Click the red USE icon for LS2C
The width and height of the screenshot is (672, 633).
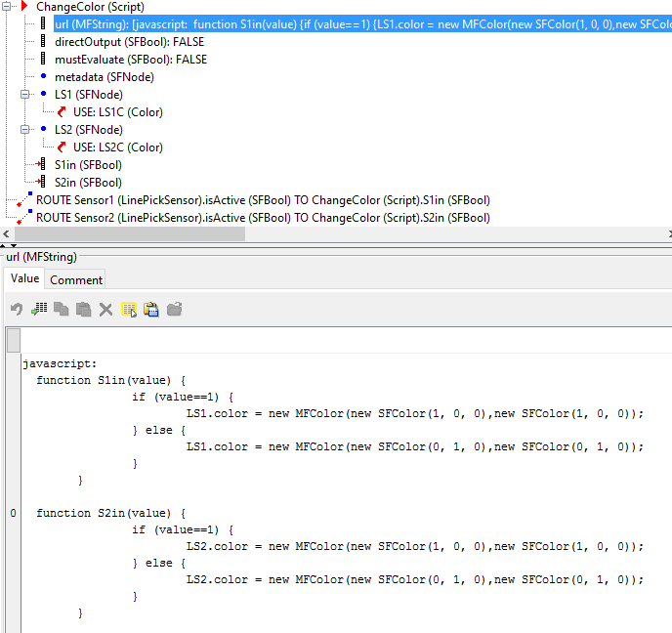[62, 147]
